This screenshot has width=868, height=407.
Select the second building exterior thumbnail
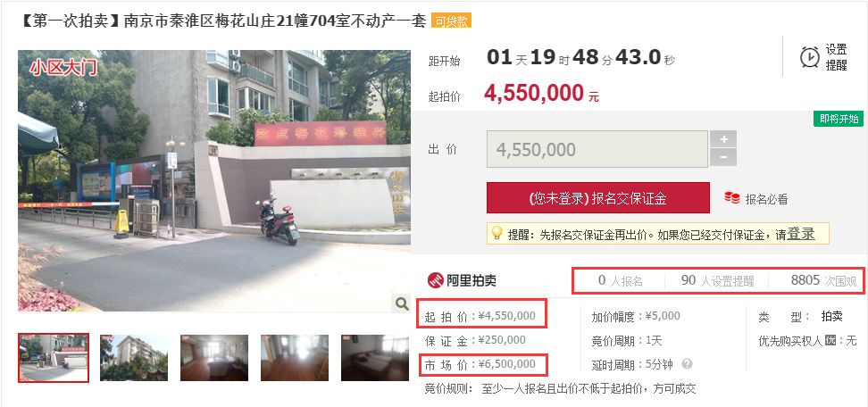(134, 358)
